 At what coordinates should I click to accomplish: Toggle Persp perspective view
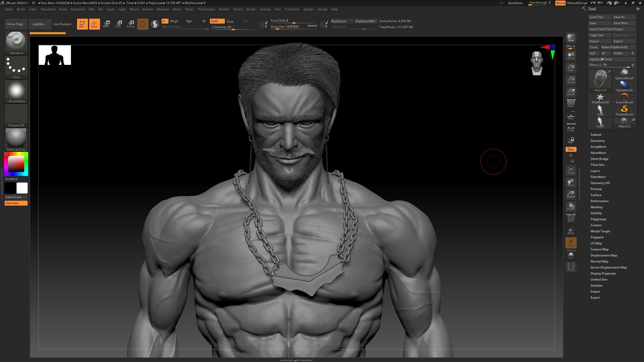pyautogui.click(x=571, y=103)
